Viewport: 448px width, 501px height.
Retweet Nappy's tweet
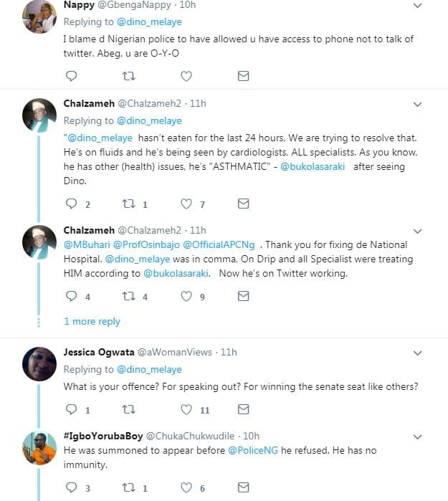[x=128, y=76]
